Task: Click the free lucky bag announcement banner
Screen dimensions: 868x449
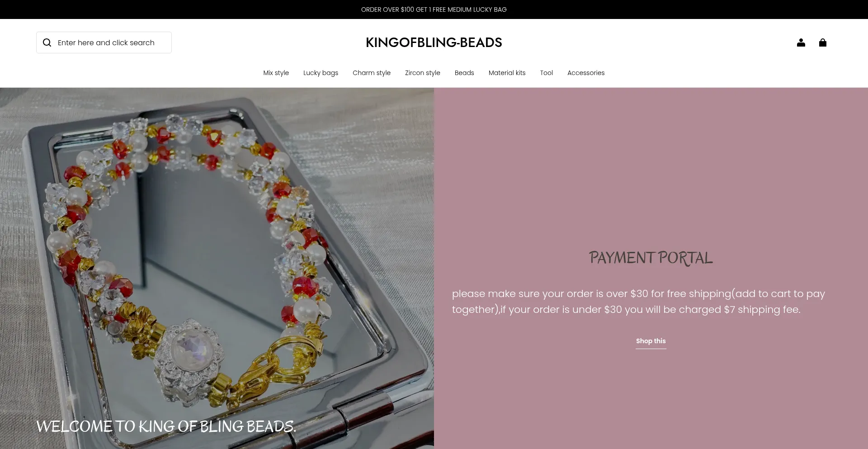Action: click(x=434, y=9)
